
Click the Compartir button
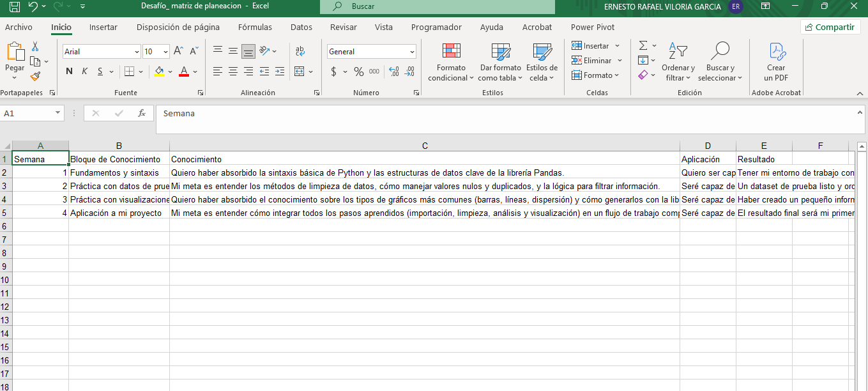(830, 27)
